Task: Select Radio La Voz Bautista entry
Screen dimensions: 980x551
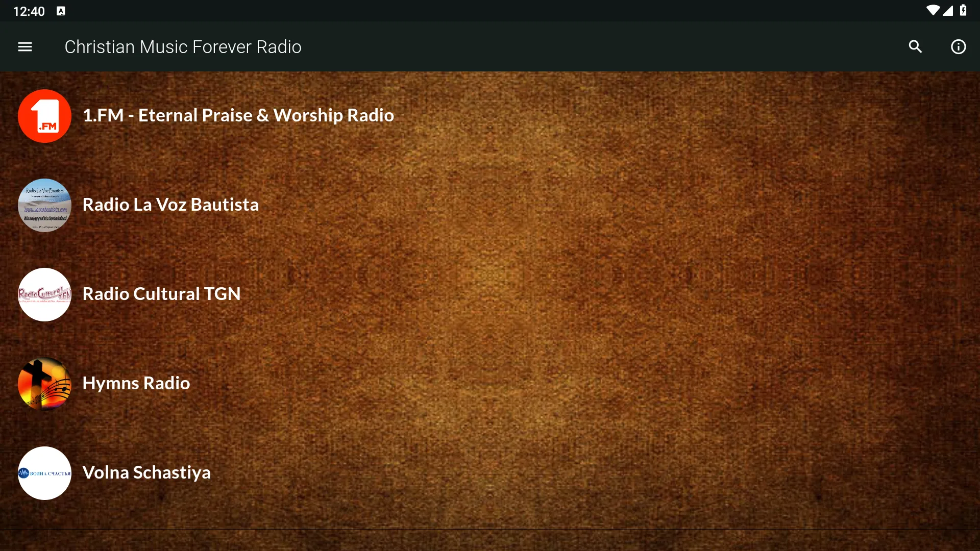Action: click(x=170, y=204)
